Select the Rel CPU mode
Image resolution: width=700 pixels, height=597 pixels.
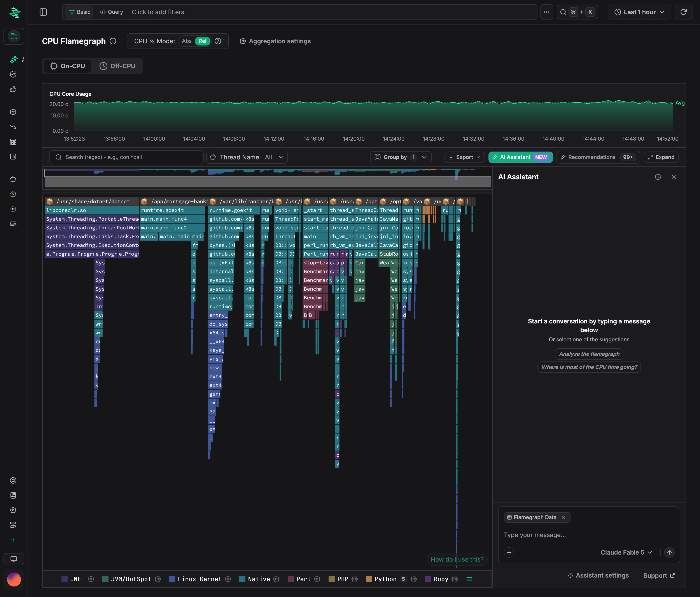click(202, 41)
